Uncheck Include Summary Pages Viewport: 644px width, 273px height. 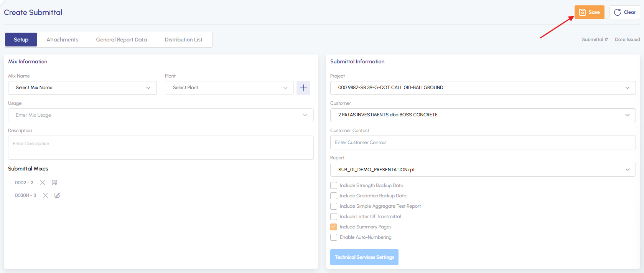click(334, 227)
